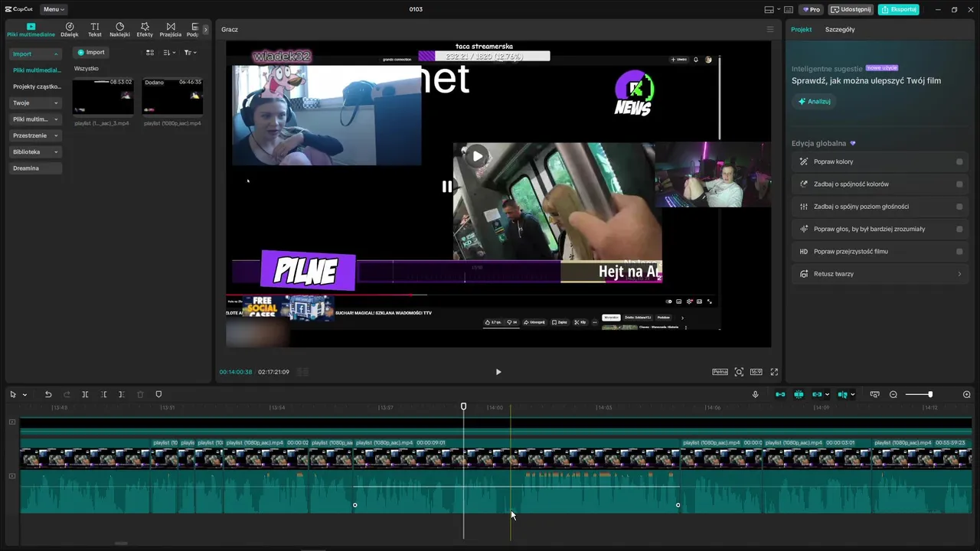Enable Zadbaj o spójny poziom głośności checkbox
This screenshot has height=551, width=980.
pyautogui.click(x=959, y=207)
